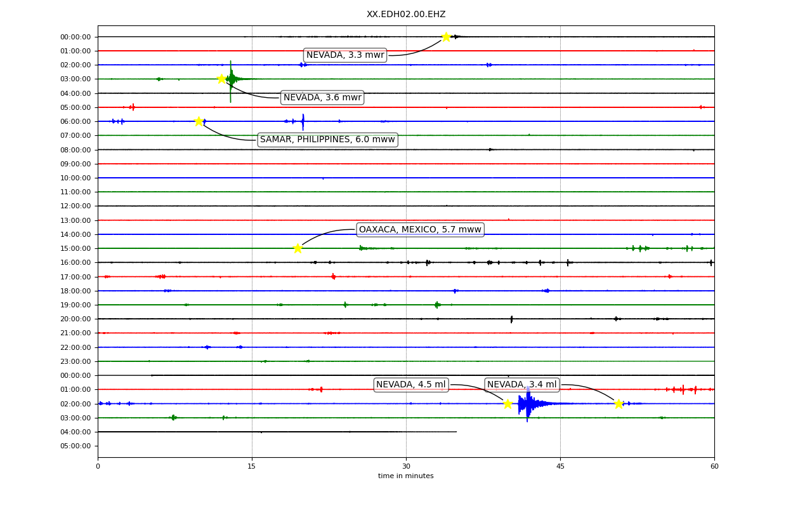Select the NEVADA, 4.5 ml annotation box
This screenshot has height=508, width=812.
(x=411, y=385)
